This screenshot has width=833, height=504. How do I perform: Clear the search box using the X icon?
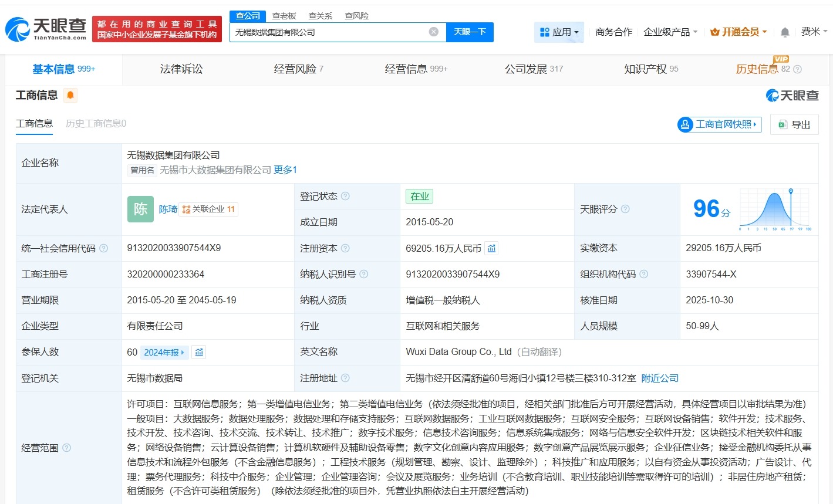tap(433, 32)
